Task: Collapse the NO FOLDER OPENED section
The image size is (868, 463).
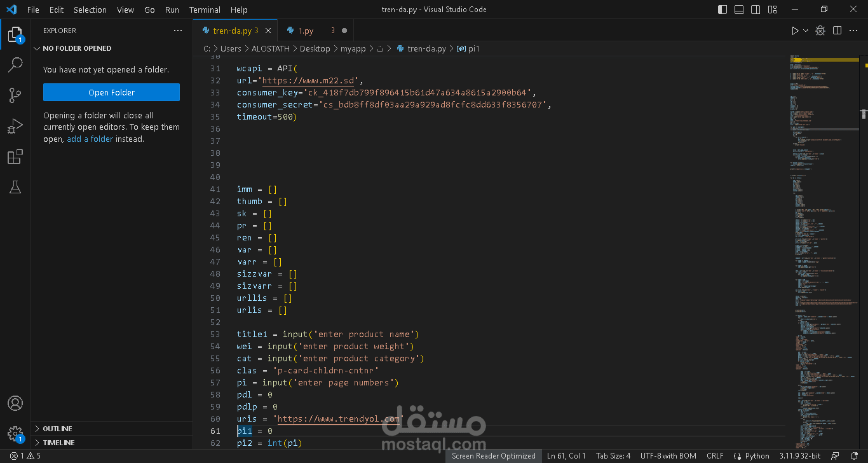Action: pos(112,48)
